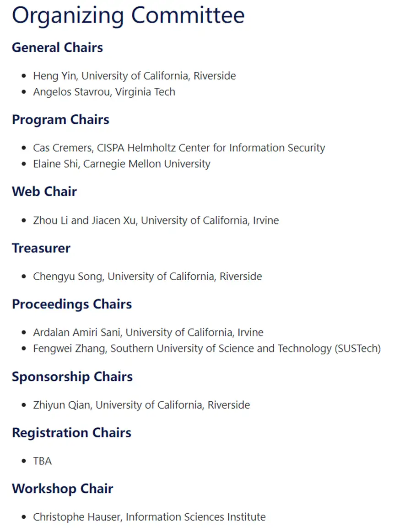This screenshot has height=532, width=394.
Task: Click the Chengyu Song list item
Action: [x=147, y=277]
